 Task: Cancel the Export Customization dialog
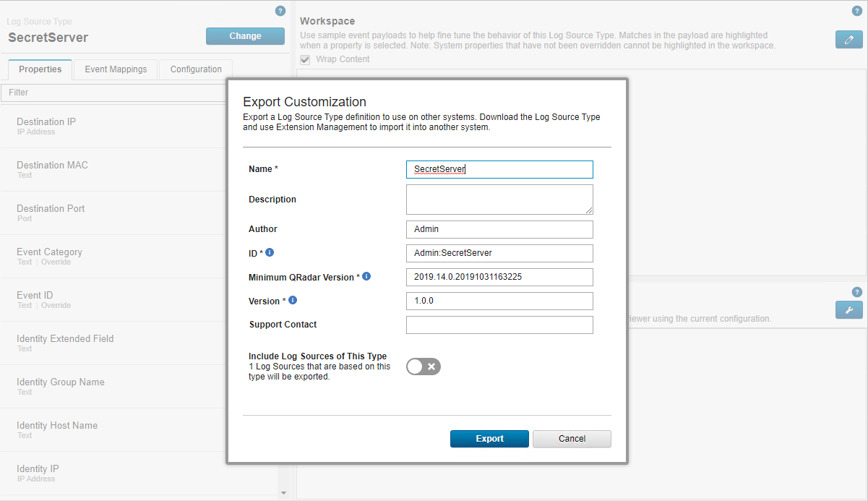[572, 439]
